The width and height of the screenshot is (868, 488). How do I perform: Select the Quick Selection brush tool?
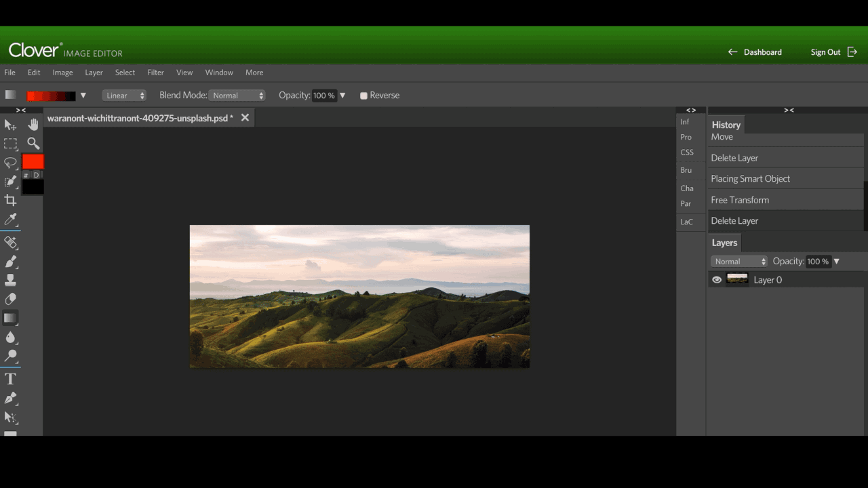[10, 182]
